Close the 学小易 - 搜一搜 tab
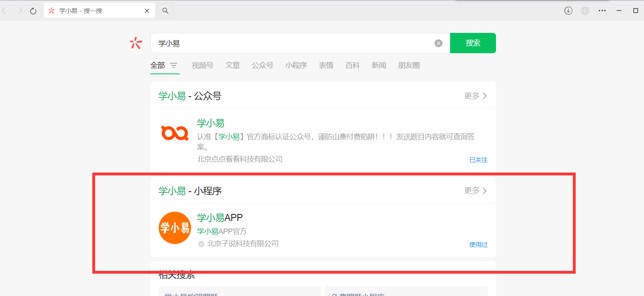644x296 pixels. [x=147, y=11]
